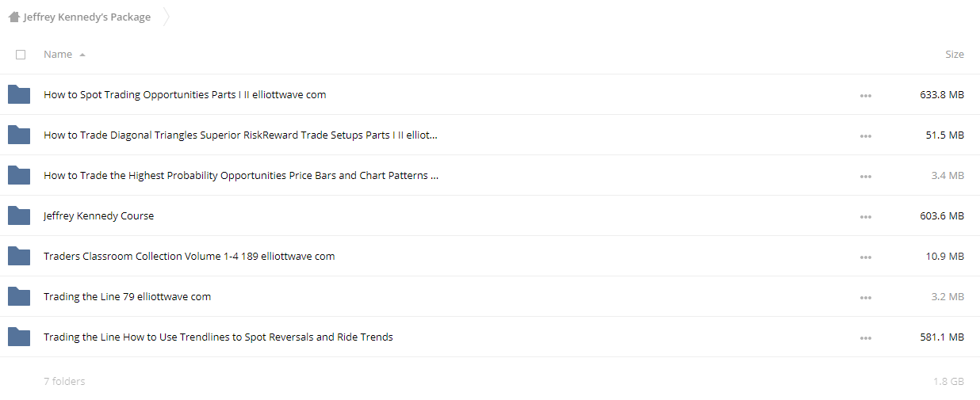Sort the list by the Size column
980x400 pixels.
tap(955, 55)
